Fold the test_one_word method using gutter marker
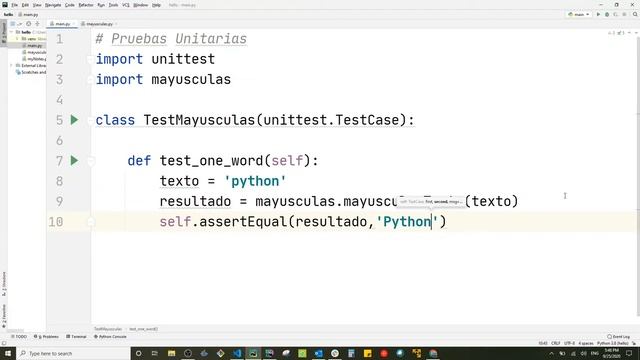The image size is (640, 360). tap(91, 162)
